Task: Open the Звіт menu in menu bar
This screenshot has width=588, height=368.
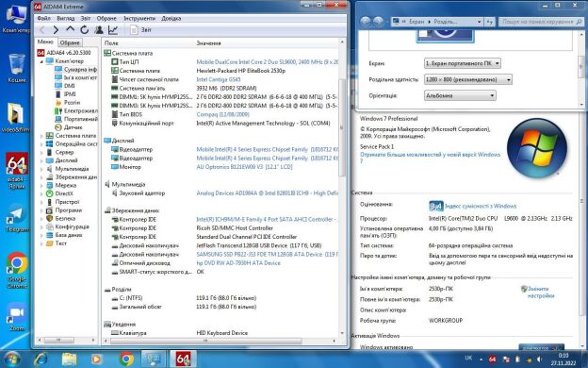Action: point(86,18)
